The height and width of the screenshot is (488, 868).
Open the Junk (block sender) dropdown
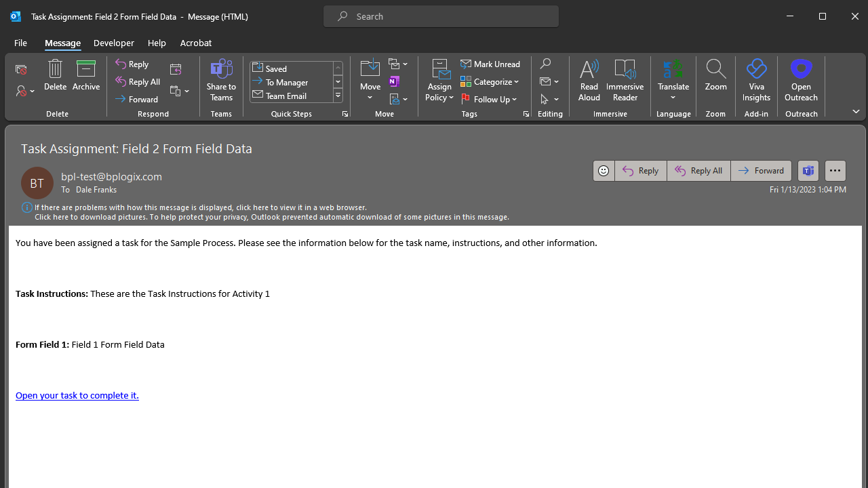(x=25, y=91)
